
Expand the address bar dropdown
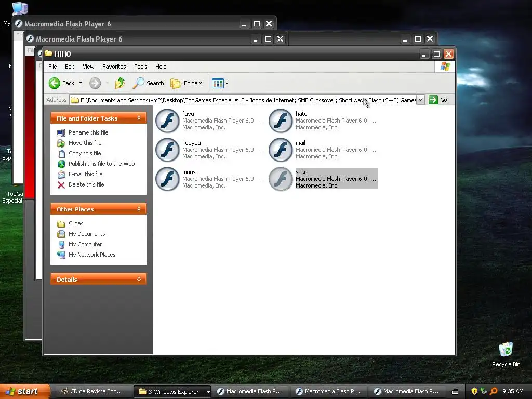pyautogui.click(x=420, y=100)
